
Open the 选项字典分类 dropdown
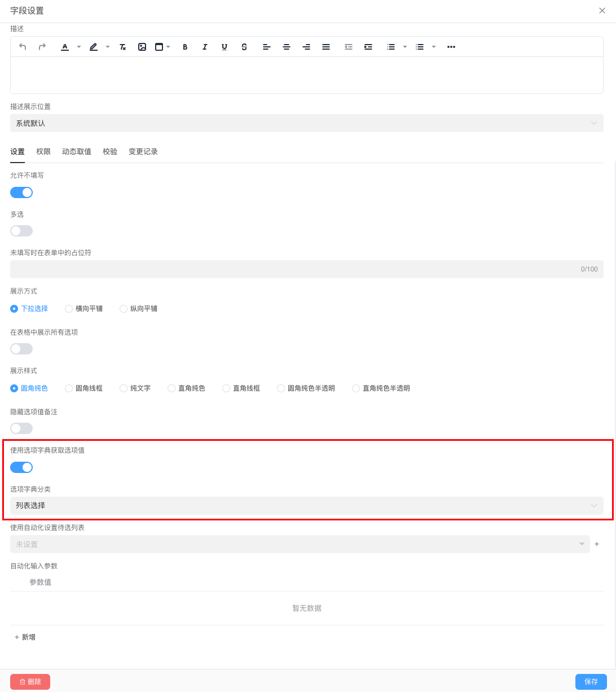tap(306, 505)
